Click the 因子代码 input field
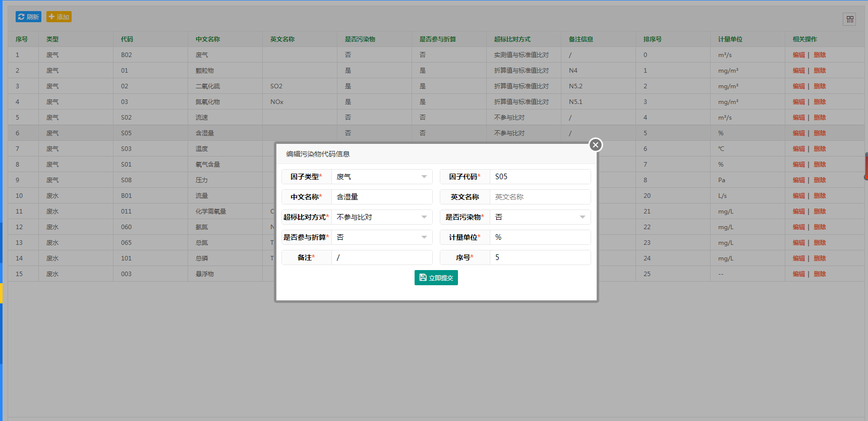The image size is (868, 421). click(540, 177)
